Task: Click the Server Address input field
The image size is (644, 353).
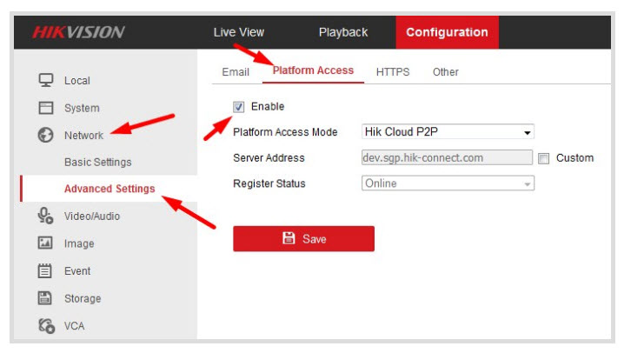Action: [x=446, y=158]
